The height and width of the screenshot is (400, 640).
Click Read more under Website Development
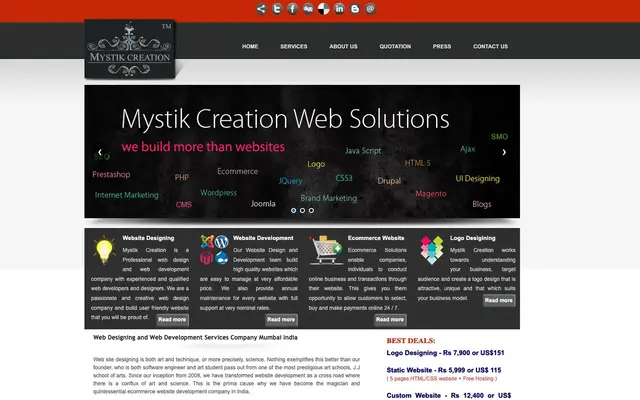pos(281,320)
